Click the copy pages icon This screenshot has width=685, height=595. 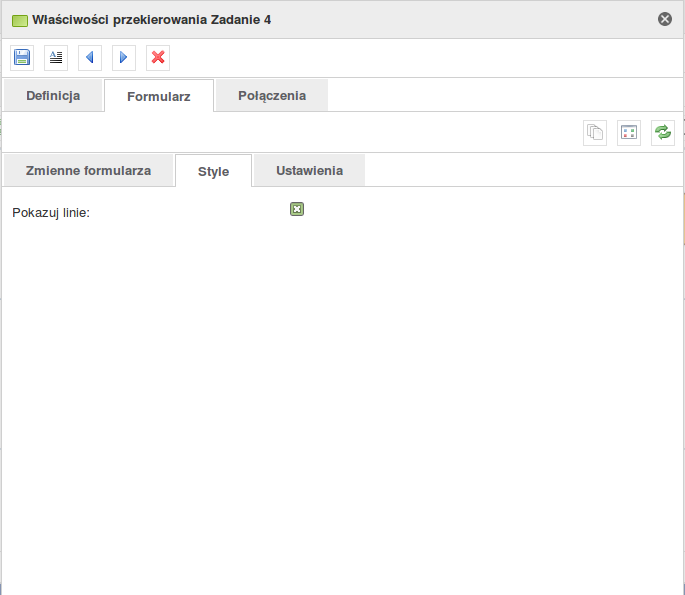pos(595,133)
